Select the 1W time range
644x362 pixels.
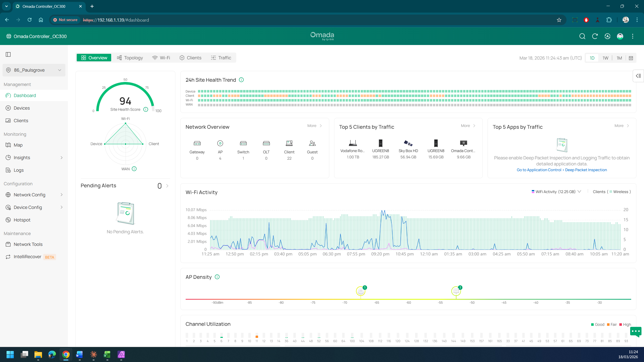coord(606,58)
